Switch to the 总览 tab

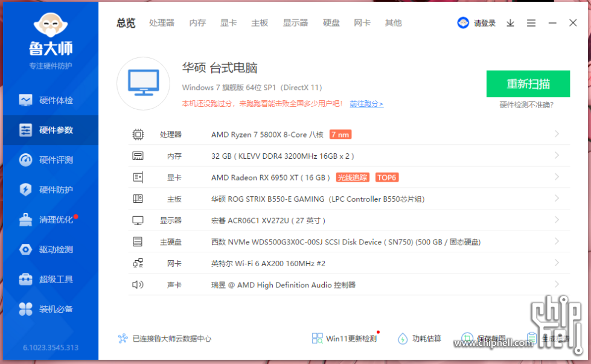click(126, 23)
